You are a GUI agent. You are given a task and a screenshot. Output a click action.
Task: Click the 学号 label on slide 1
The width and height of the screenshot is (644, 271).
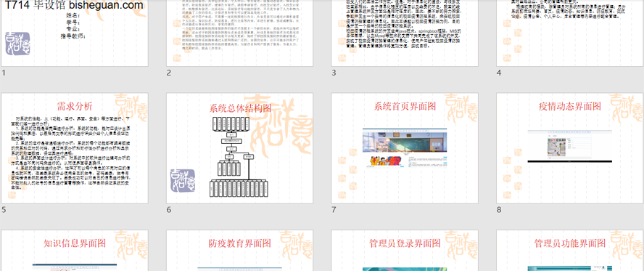pyautogui.click(x=73, y=23)
